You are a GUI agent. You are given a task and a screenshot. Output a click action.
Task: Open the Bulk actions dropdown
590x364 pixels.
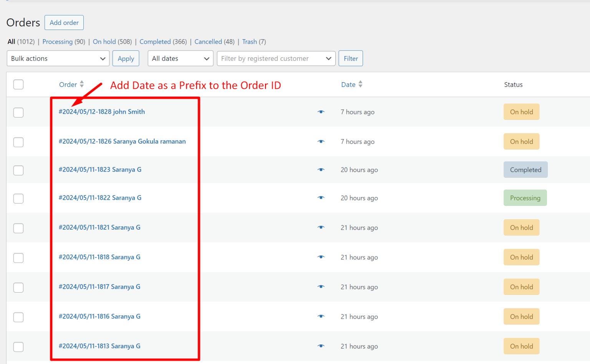click(x=58, y=58)
